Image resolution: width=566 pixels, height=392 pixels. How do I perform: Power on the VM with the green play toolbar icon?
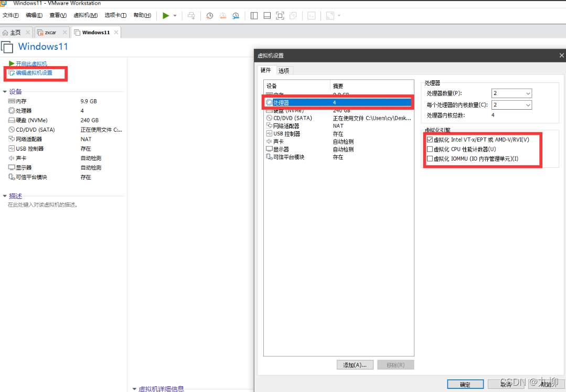(166, 16)
